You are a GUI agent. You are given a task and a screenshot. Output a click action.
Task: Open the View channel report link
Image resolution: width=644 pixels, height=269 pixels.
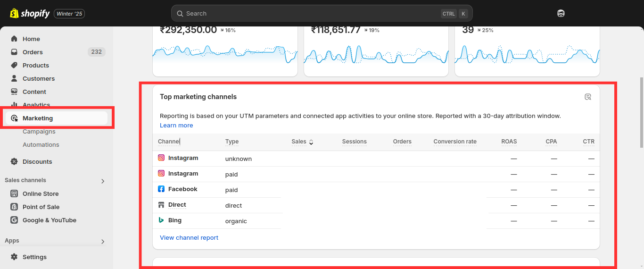click(189, 237)
